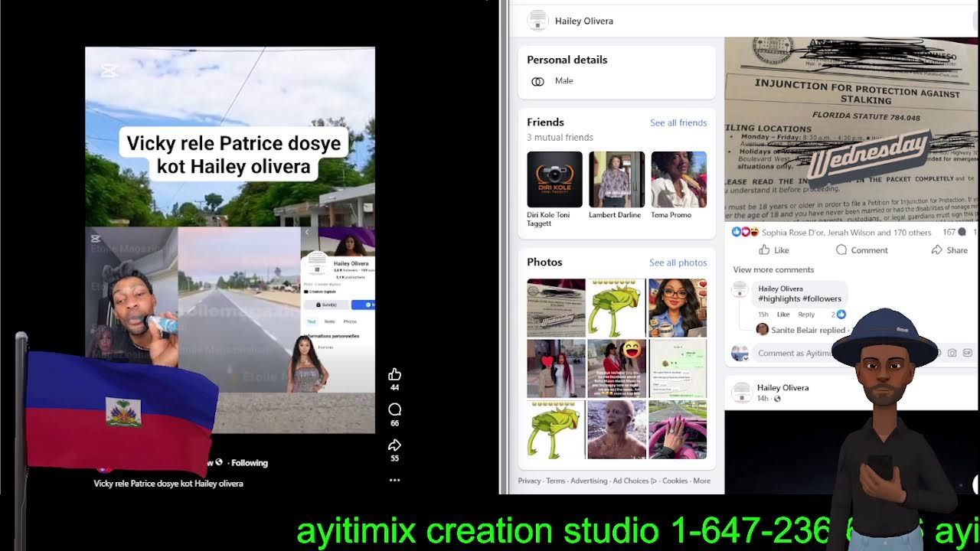Like the video using thumbs-up icon
The image size is (980, 551).
click(394, 374)
